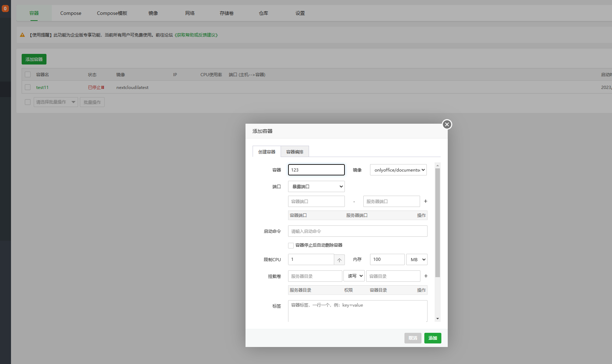
Task: Open the Compose tab
Action: pos(71,13)
